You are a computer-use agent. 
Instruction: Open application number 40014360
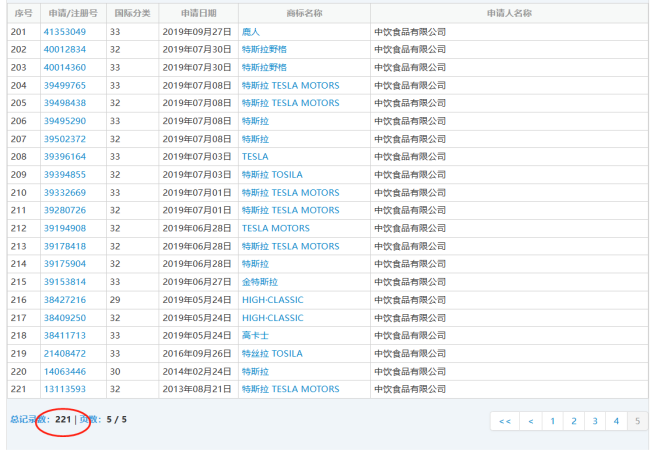click(x=65, y=67)
